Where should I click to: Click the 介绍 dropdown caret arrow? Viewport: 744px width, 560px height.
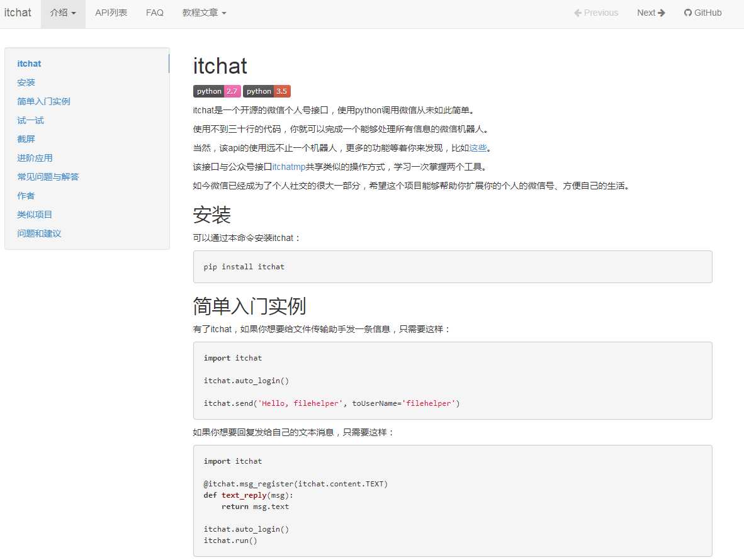point(74,13)
